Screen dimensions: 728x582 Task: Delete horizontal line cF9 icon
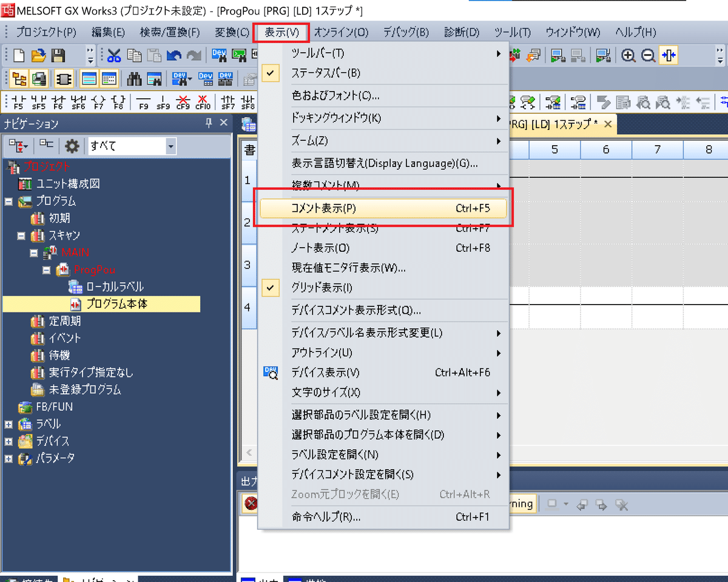[x=183, y=101]
